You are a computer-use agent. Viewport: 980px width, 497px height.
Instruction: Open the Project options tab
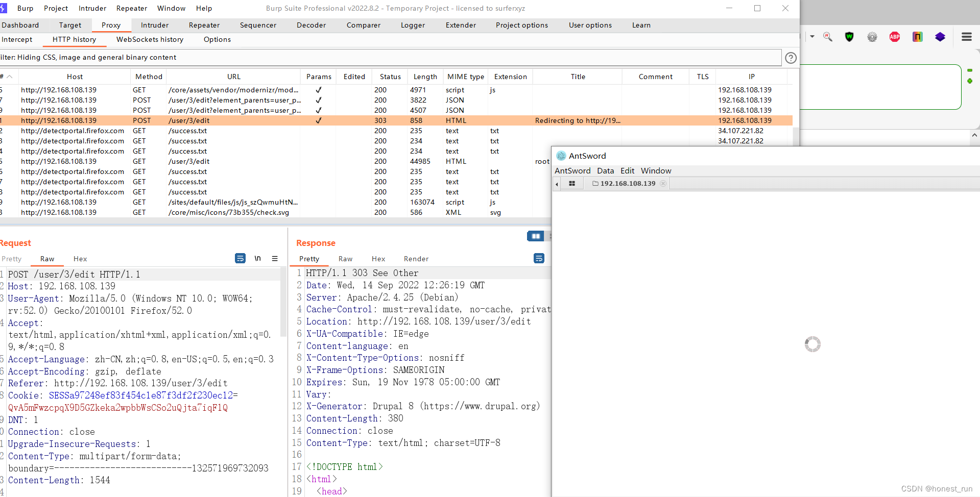[521, 25]
